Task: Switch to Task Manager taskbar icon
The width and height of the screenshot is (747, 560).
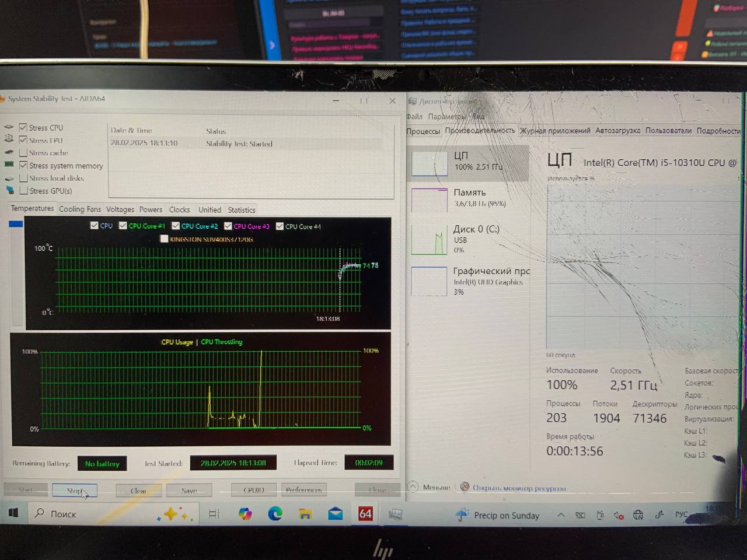Action: [396, 514]
